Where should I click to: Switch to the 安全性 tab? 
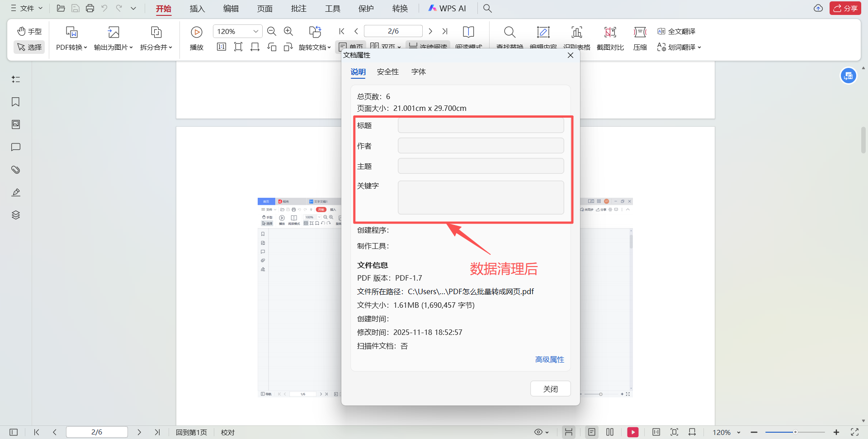coord(387,72)
